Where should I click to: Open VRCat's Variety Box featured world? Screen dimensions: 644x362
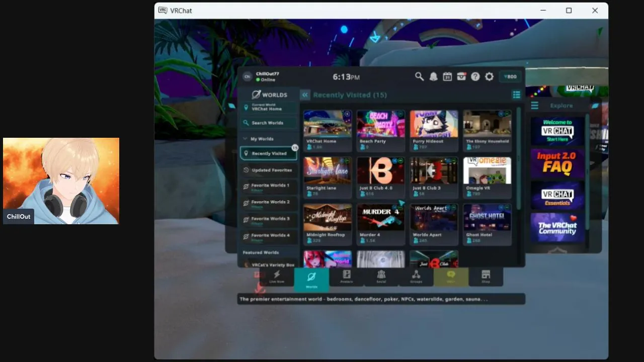click(269, 264)
